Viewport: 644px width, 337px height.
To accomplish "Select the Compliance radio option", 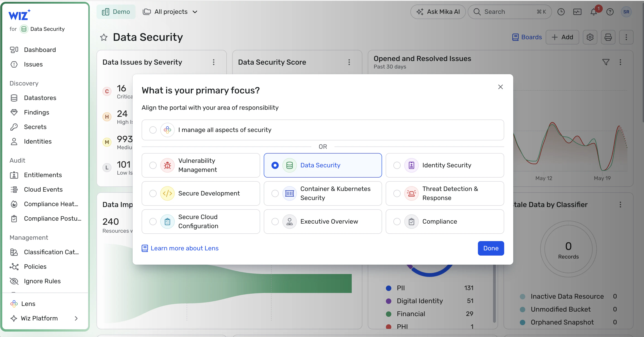I will (445, 221).
